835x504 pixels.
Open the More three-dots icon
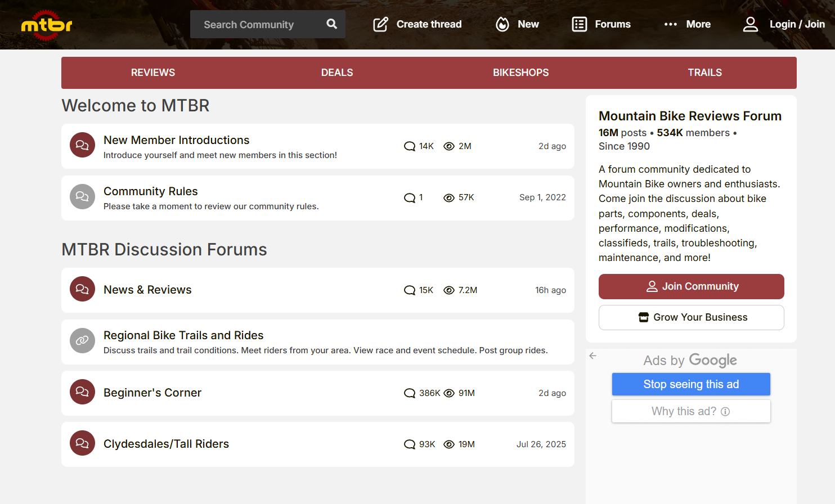pos(671,24)
